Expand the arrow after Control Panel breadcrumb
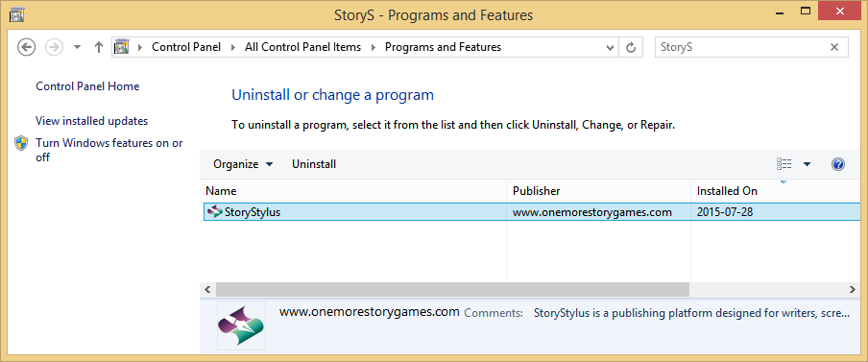Viewport: 868px width, 362px height. tap(232, 48)
